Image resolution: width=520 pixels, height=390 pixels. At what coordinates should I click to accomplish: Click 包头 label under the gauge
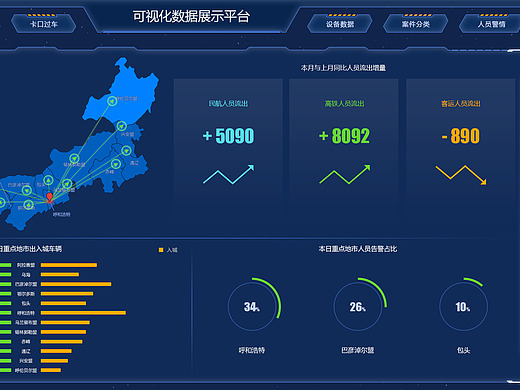(x=463, y=350)
